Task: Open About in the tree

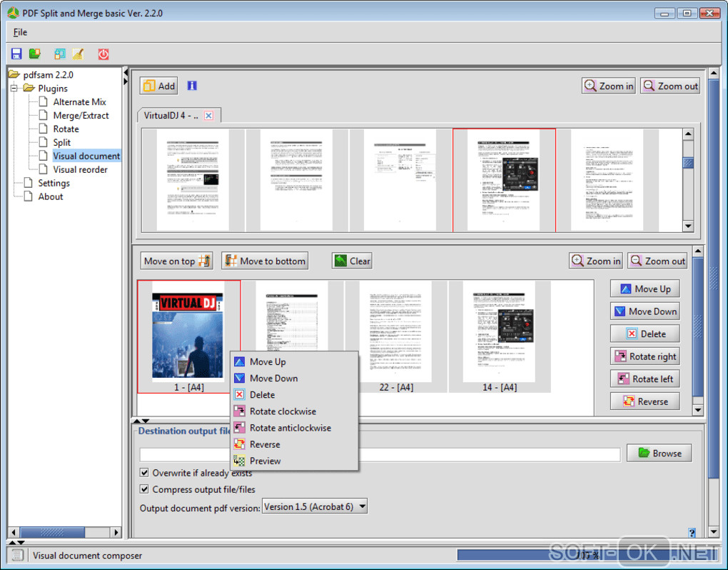Action: [51, 196]
